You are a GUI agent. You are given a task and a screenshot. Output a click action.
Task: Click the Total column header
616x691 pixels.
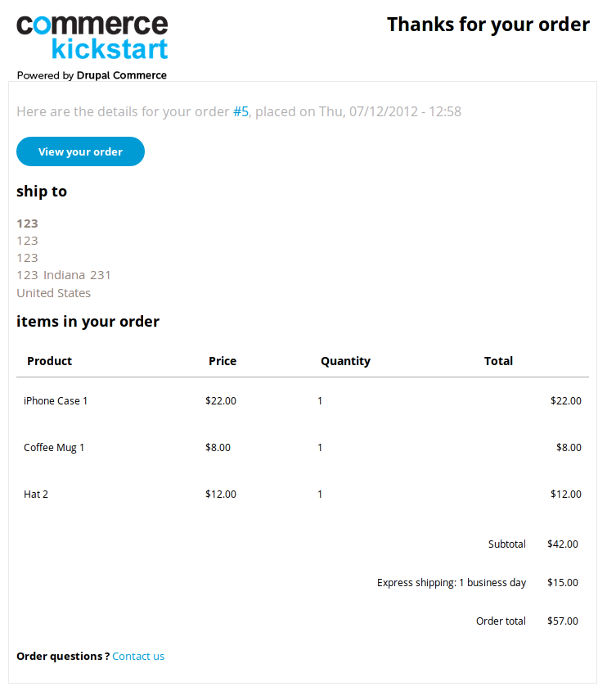tap(498, 361)
